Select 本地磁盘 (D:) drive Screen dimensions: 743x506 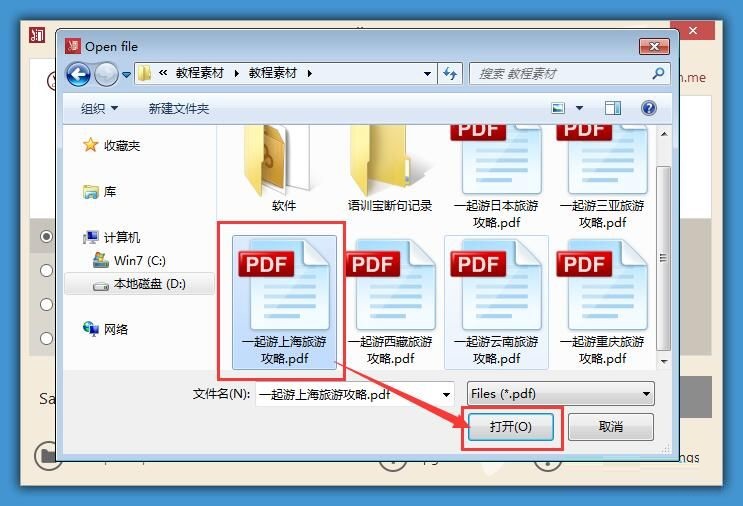point(139,284)
